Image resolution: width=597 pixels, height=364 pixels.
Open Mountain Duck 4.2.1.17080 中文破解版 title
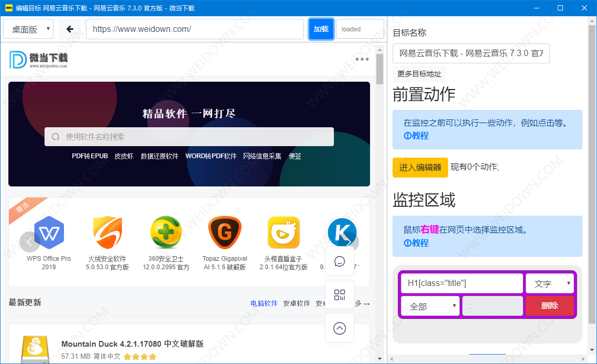[133, 344]
